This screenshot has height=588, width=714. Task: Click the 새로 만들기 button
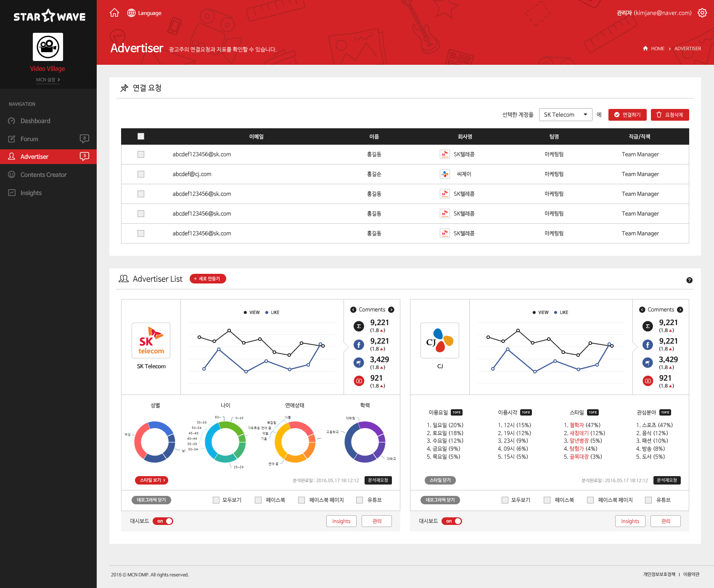[208, 279]
